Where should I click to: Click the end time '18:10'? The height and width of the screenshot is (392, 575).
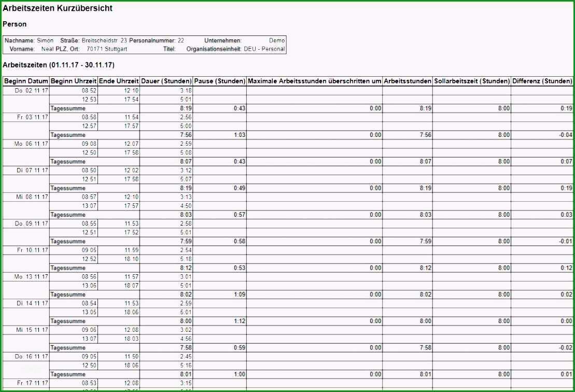click(131, 259)
